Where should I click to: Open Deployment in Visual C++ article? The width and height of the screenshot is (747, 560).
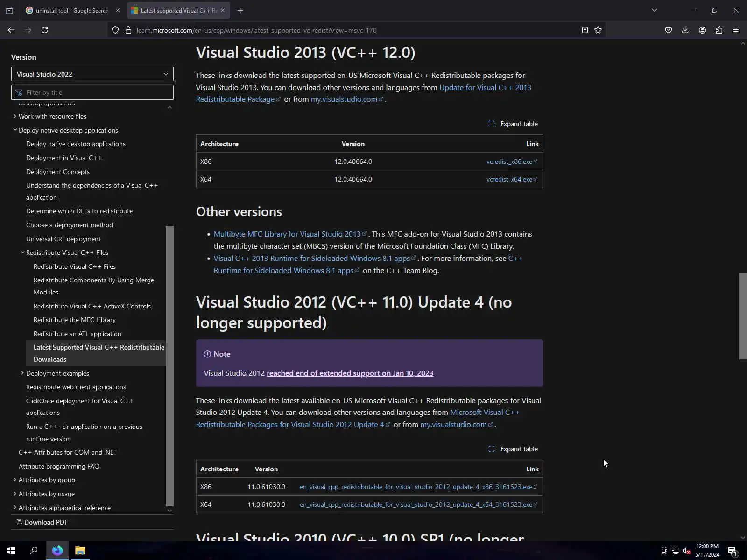tap(64, 158)
